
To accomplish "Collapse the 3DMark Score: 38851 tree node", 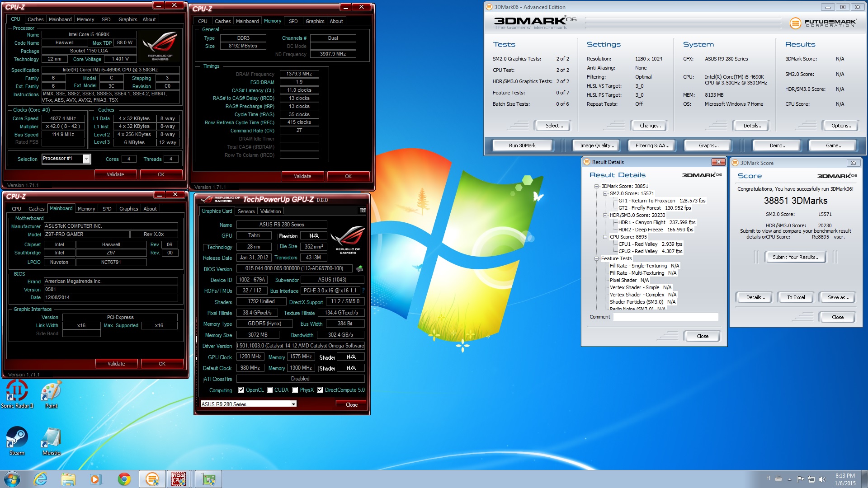I will [x=596, y=186].
